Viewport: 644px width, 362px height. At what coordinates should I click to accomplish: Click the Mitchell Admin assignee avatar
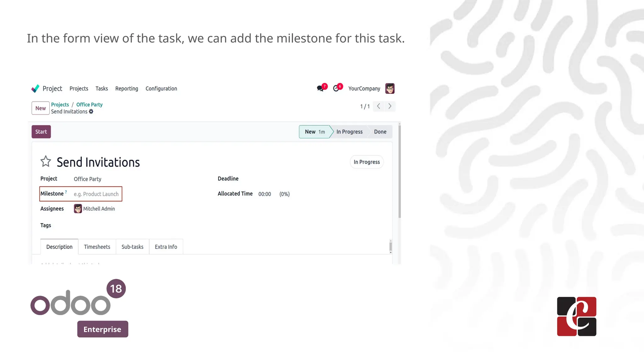[x=78, y=209]
